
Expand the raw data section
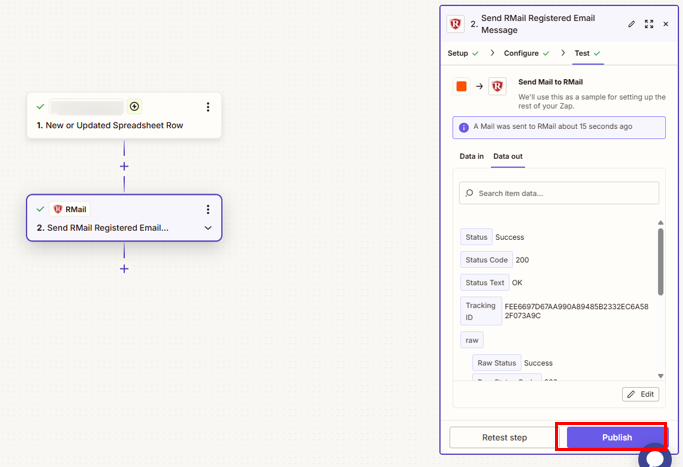[471, 340]
